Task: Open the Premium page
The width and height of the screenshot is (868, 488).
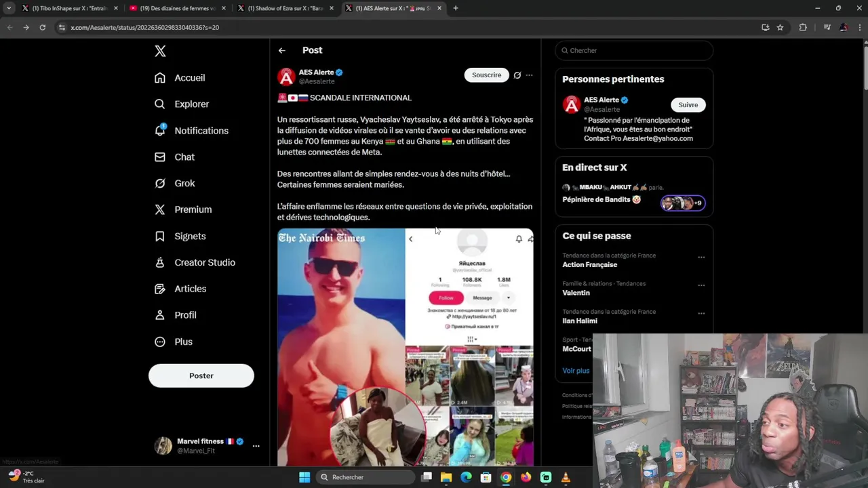Action: pyautogui.click(x=183, y=209)
